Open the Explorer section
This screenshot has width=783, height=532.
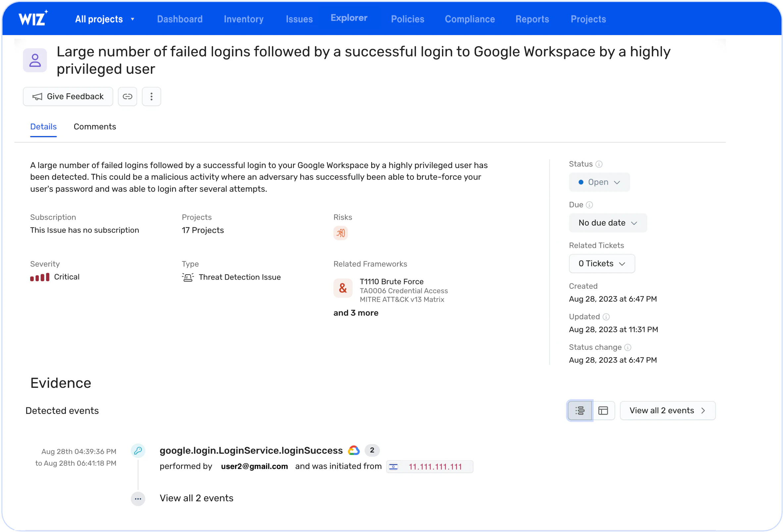coord(349,18)
